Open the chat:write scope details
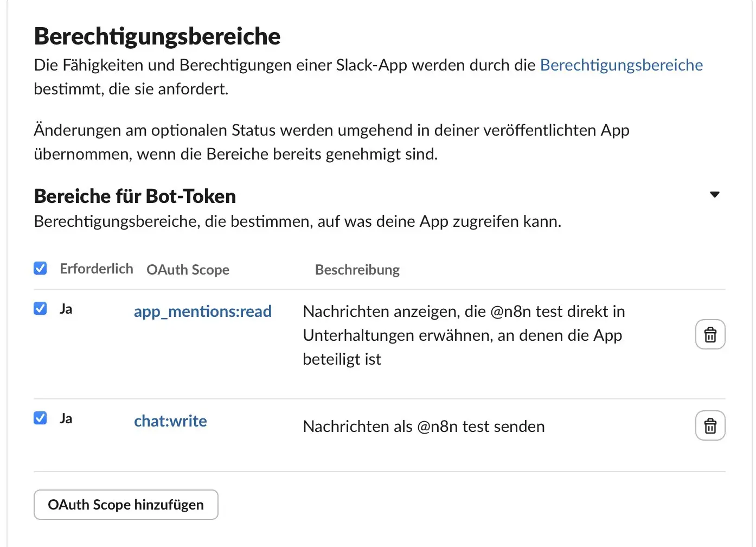 click(170, 421)
